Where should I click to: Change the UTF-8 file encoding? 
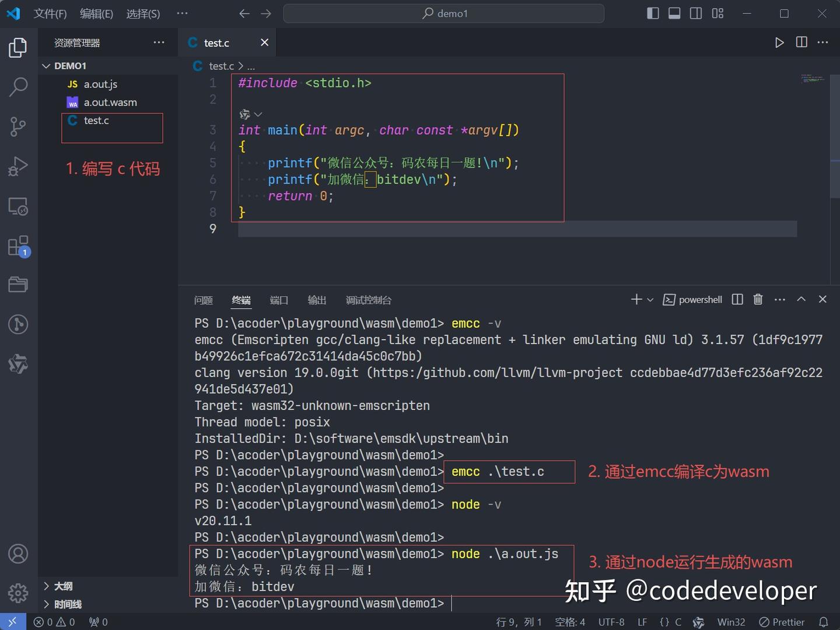click(611, 622)
